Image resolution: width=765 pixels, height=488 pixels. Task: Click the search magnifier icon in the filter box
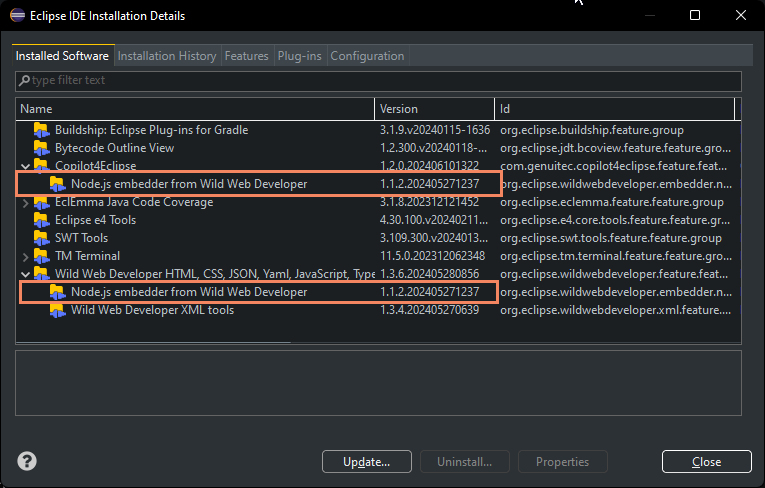[24, 81]
